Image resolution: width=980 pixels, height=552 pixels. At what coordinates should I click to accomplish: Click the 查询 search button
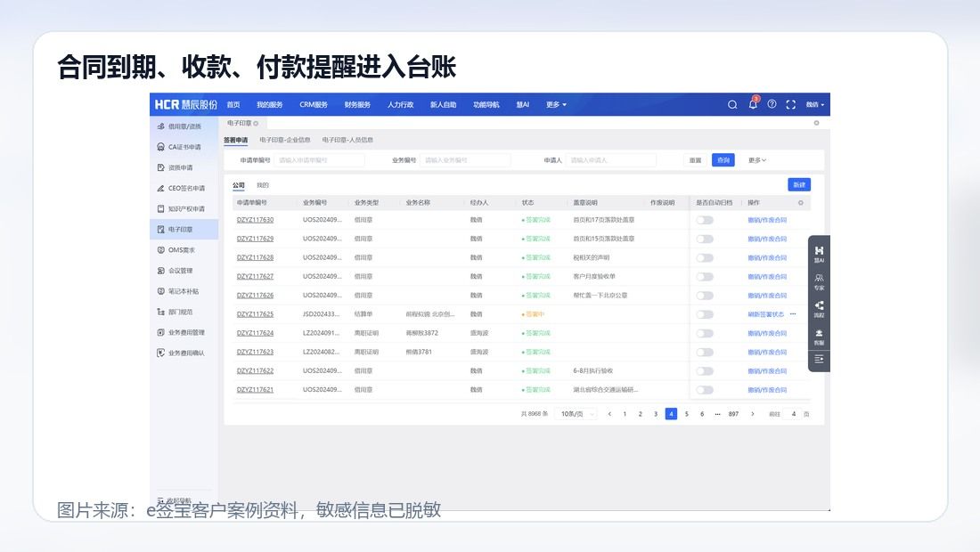click(x=723, y=160)
